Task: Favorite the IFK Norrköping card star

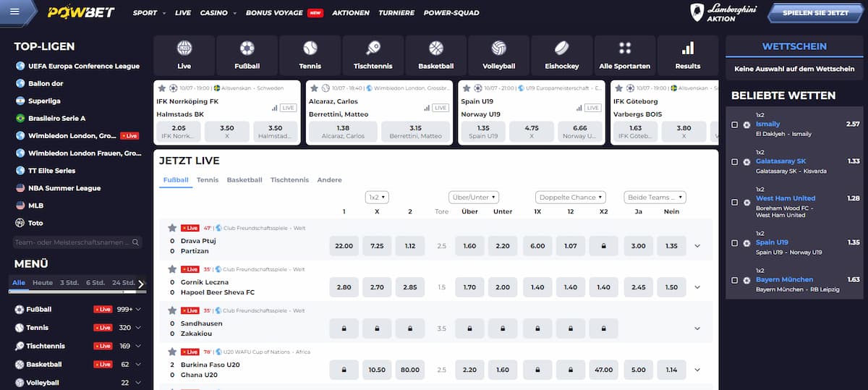Action: tap(162, 88)
